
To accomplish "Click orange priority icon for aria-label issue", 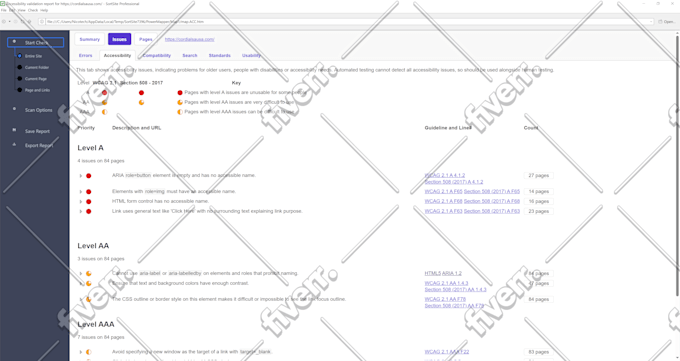I will tap(88, 274).
